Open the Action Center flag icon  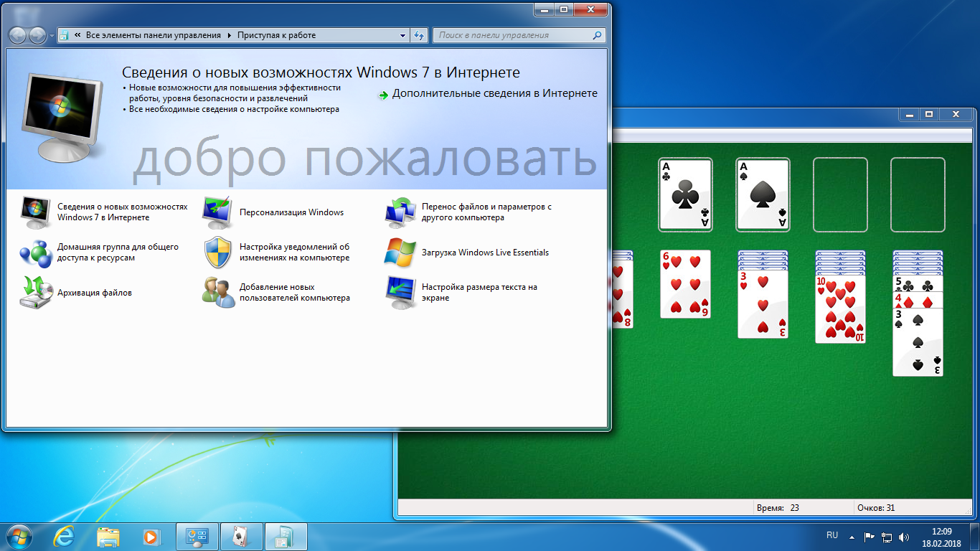point(869,536)
